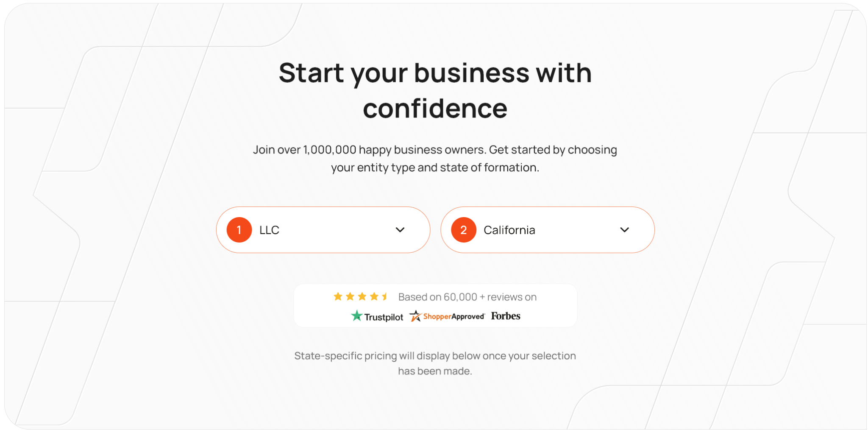Select California as formation state
Screen dimensions: 868x430
point(509,229)
